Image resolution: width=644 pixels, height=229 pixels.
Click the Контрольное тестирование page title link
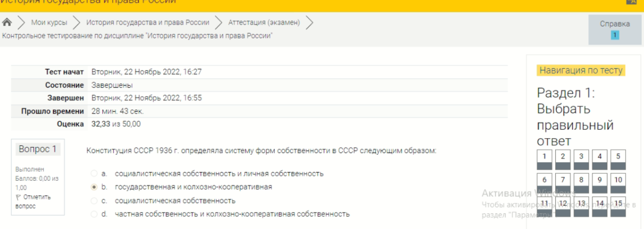(137, 36)
